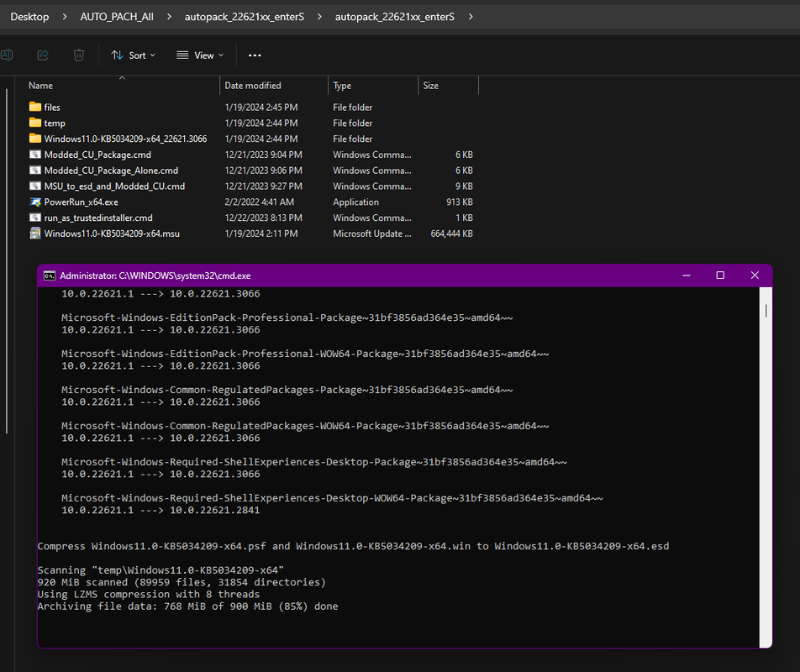Select the files folder icon
Screen dimensions: 800x672
tap(35, 107)
